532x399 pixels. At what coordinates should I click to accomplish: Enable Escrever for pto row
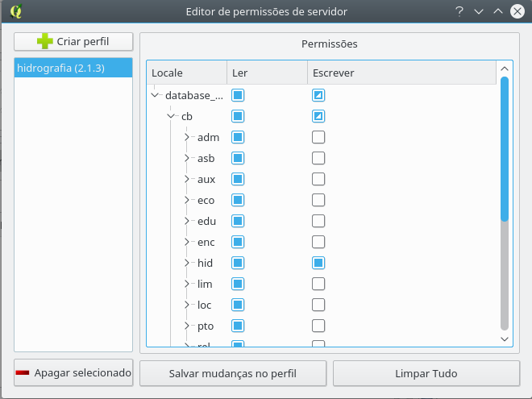318,326
